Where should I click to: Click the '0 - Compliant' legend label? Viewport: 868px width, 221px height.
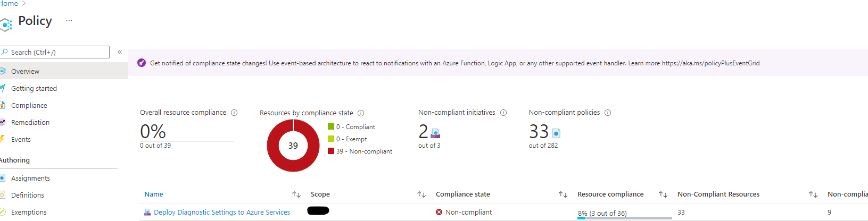(x=356, y=127)
